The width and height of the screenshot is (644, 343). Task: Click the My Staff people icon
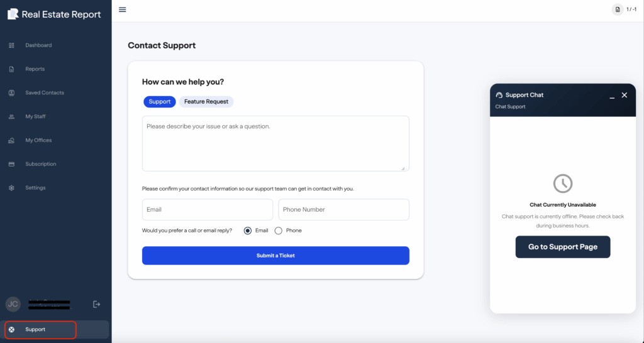11,117
